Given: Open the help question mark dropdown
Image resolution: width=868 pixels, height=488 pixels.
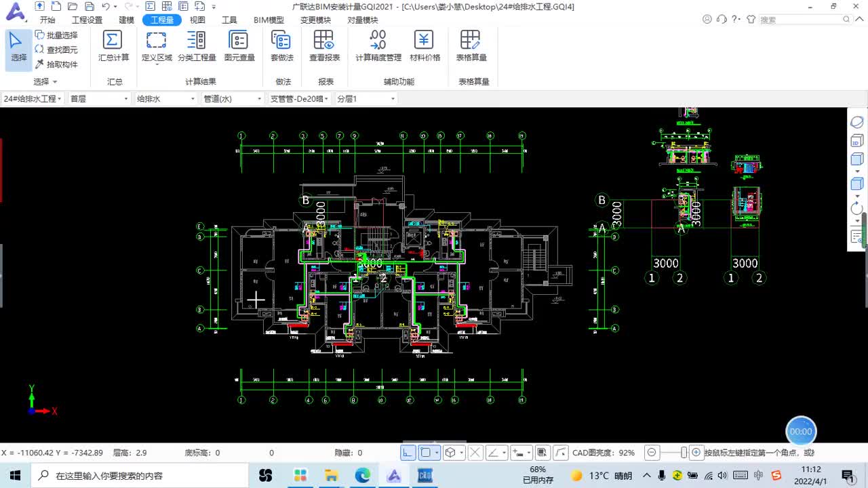Looking at the screenshot, I should point(736,20).
